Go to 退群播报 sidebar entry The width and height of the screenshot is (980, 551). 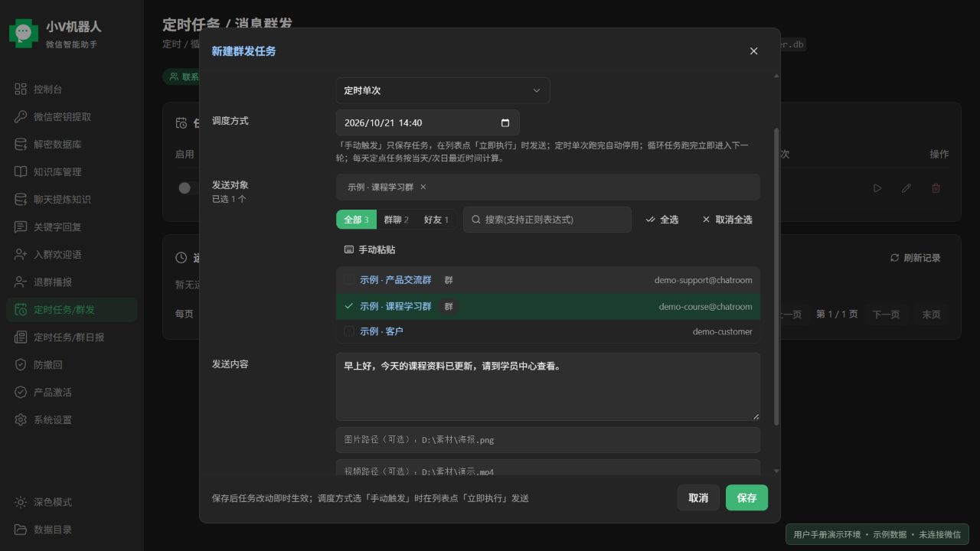[71, 282]
